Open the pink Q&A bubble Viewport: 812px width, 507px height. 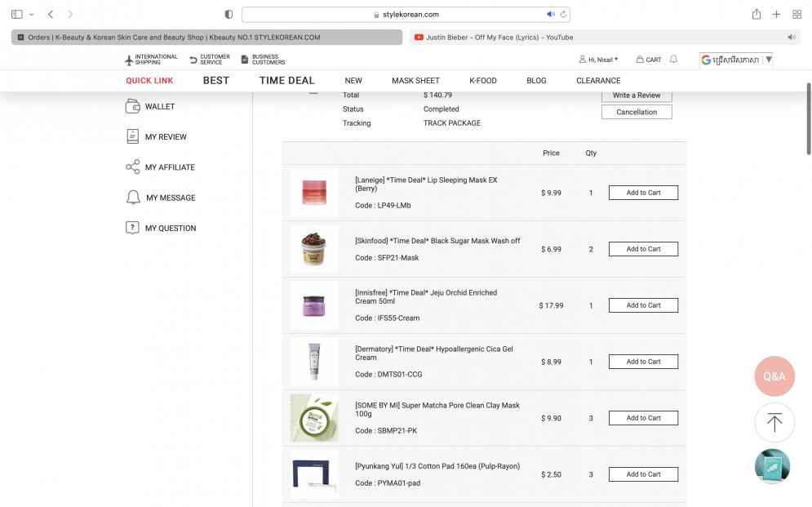click(x=774, y=376)
